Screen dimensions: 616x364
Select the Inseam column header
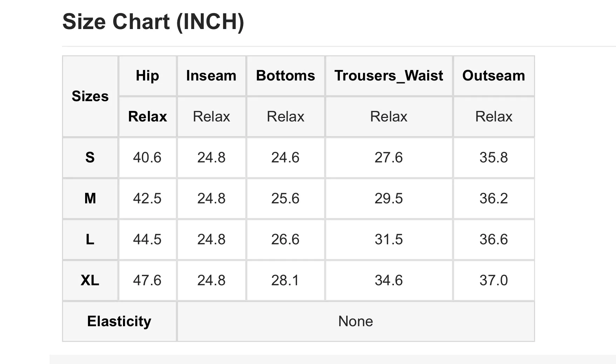211,76
